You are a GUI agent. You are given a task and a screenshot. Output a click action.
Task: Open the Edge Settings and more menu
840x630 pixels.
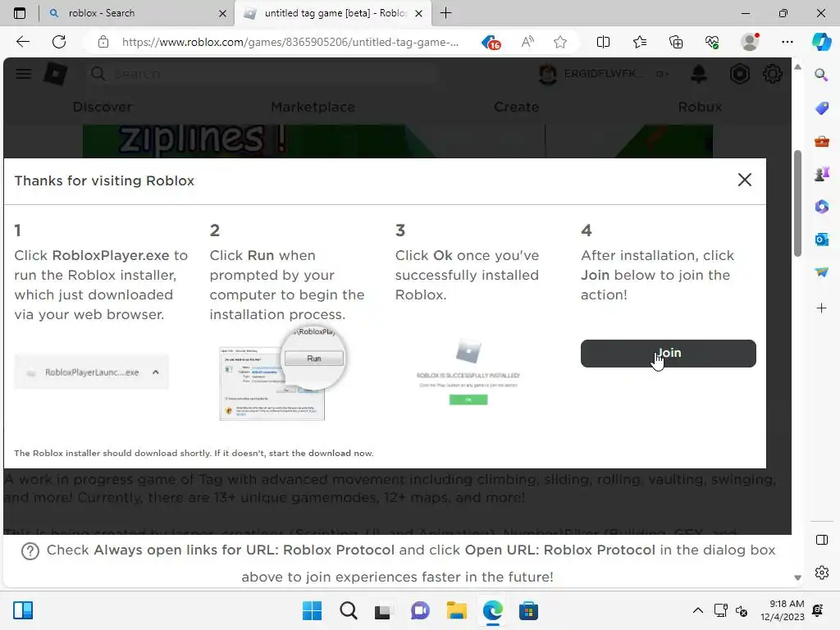pyautogui.click(x=787, y=42)
